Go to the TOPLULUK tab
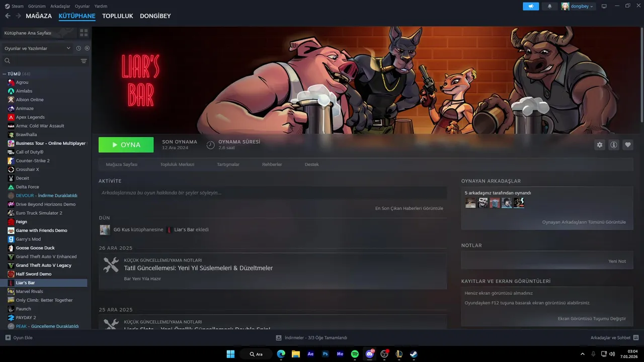Screen dimensions: 644x362 [117, 16]
